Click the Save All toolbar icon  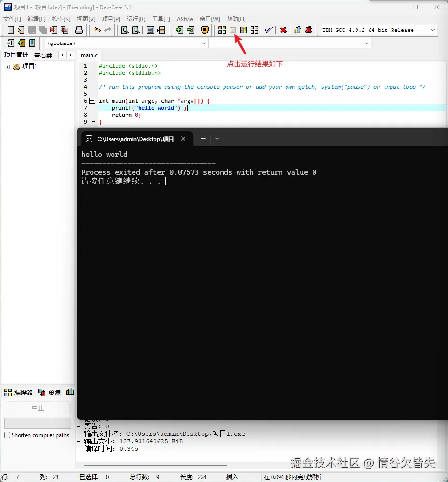click(x=42, y=30)
